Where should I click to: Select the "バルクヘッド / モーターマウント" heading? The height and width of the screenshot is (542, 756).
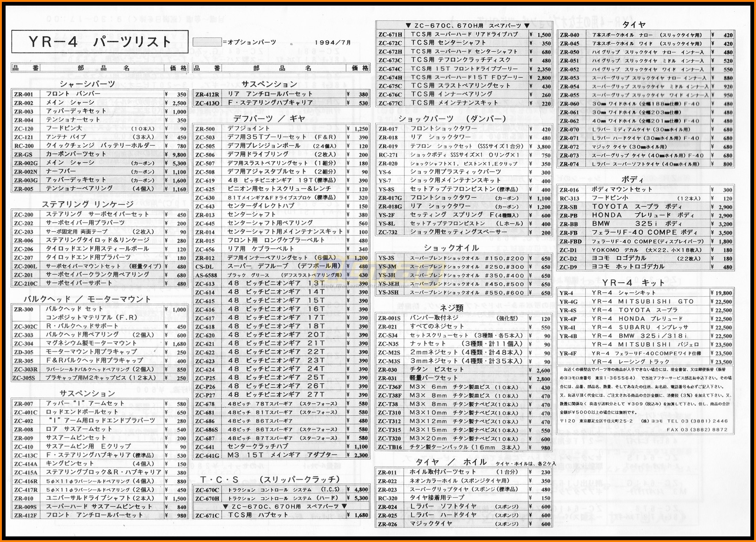point(88,299)
